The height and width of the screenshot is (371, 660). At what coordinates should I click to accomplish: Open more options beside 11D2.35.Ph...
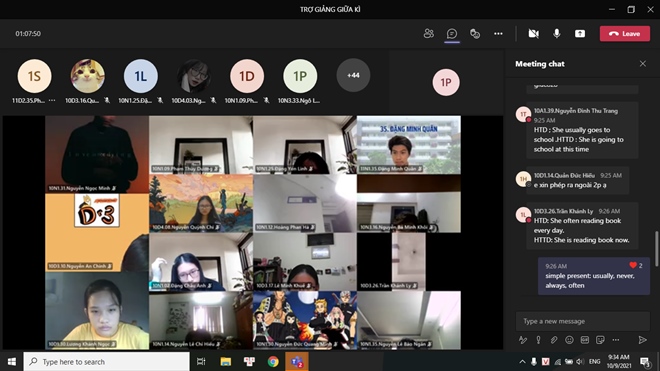52,100
